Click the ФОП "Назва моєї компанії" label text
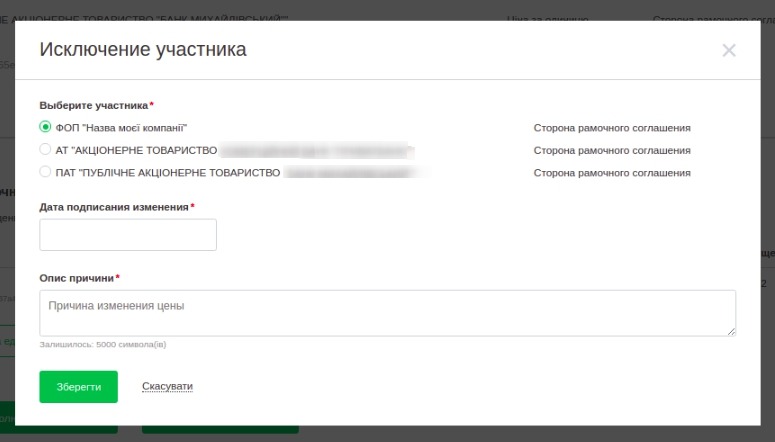 (x=121, y=128)
